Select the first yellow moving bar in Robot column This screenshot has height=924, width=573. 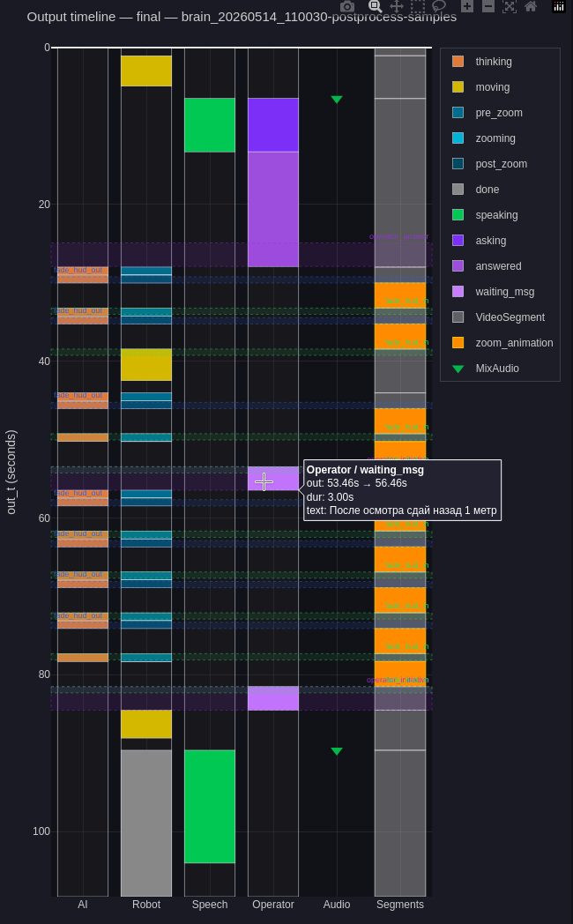146,71
